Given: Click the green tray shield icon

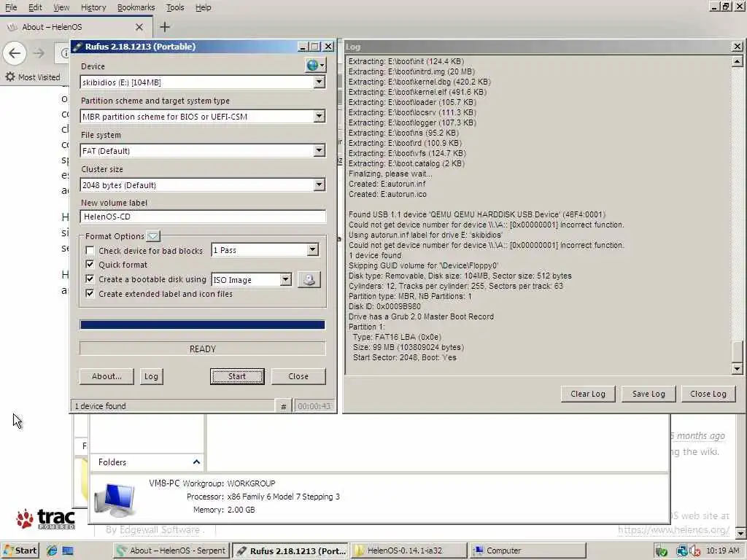Looking at the screenshot, I should coord(661,551).
